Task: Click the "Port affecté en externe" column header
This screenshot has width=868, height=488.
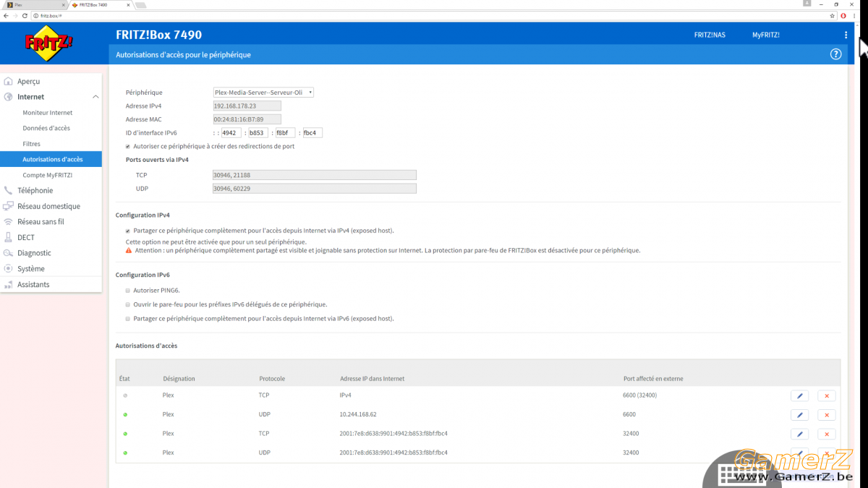Action: (653, 379)
